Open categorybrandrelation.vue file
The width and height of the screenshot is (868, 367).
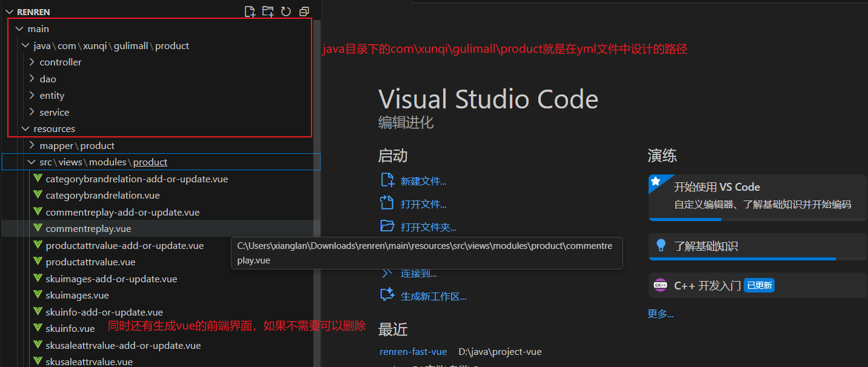pyautogui.click(x=102, y=195)
